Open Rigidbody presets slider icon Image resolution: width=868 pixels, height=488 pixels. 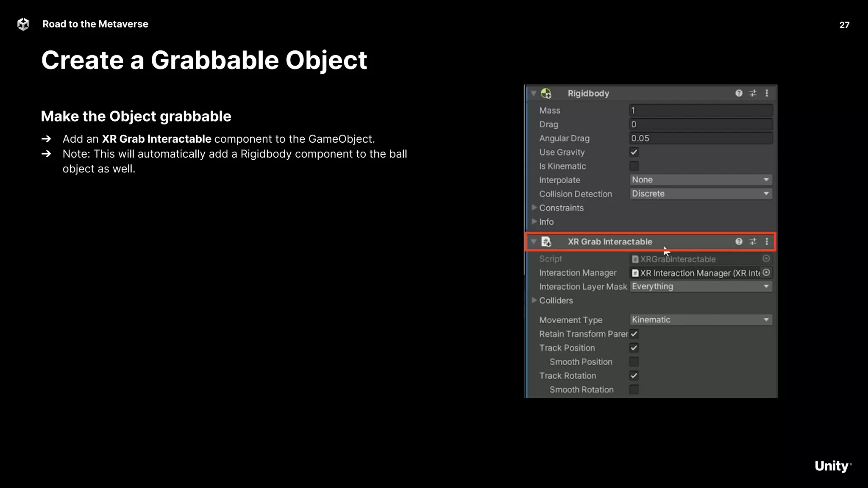click(753, 93)
